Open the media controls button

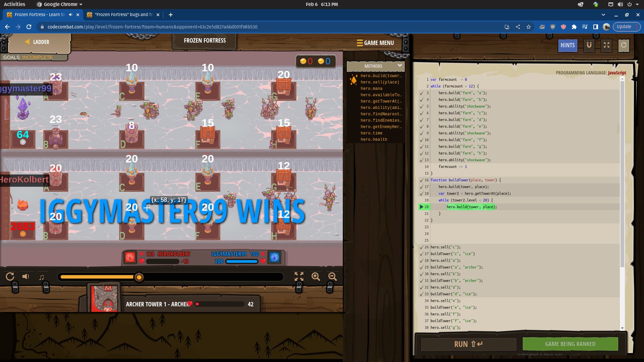[585, 27]
